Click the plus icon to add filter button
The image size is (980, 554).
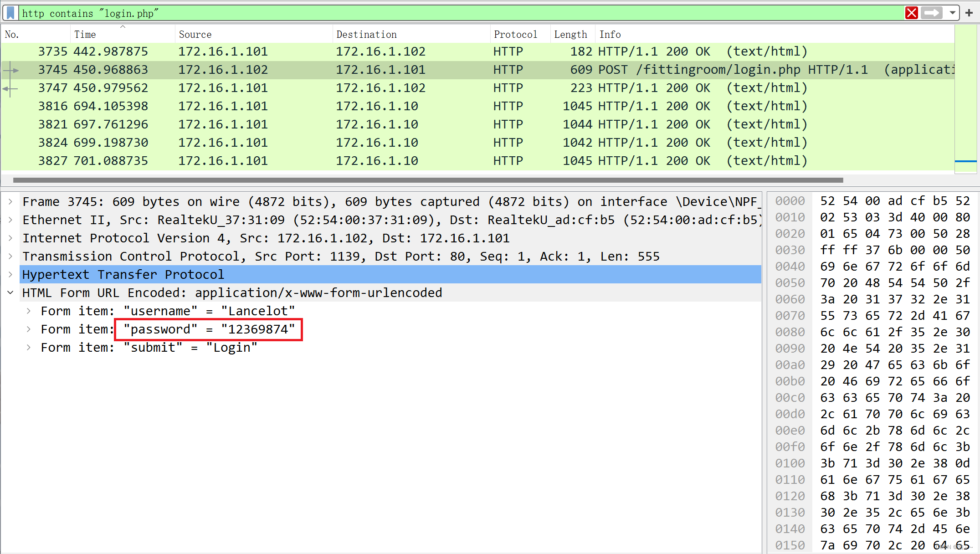(x=969, y=13)
